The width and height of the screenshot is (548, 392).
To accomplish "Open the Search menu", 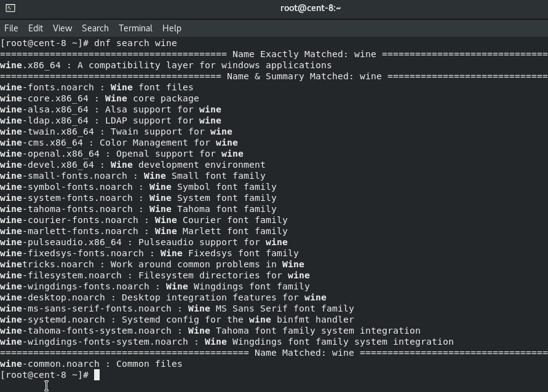I will point(95,28).
